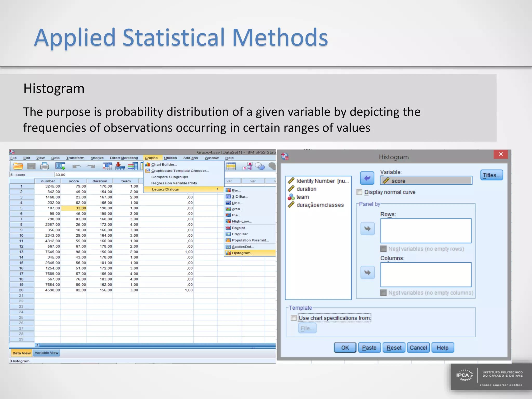
Task: Click the template File... button
Action: pyautogui.click(x=307, y=328)
